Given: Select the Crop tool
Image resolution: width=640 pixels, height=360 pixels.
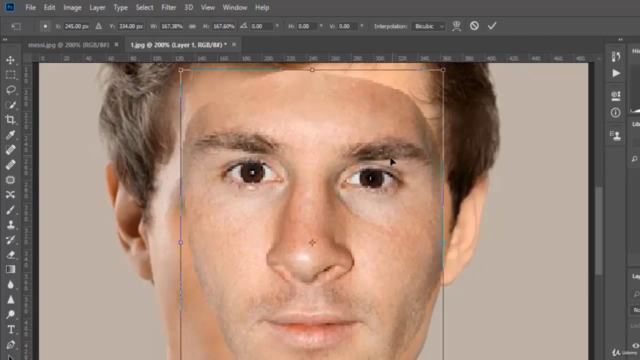Looking at the screenshot, I should click(x=11, y=120).
